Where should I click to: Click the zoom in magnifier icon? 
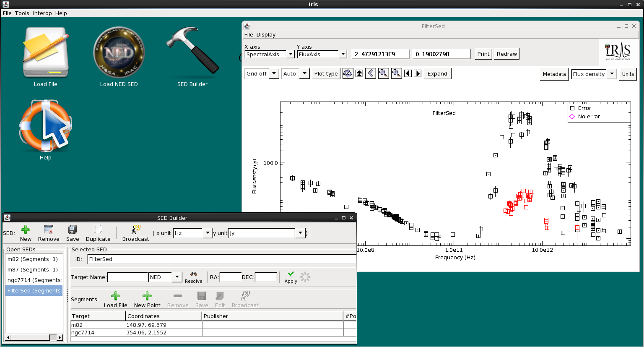click(x=396, y=73)
